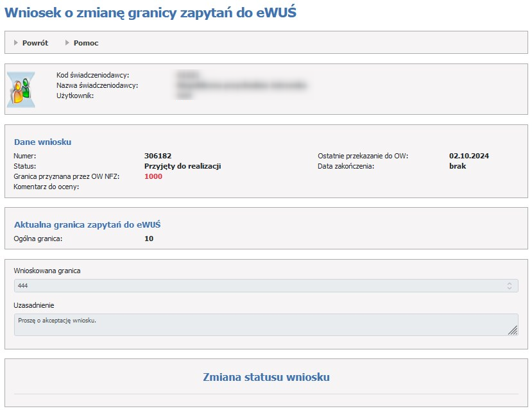The height and width of the screenshot is (411, 532).
Task: Click the page title Wniosek o zmianę granicy
Action: click(150, 12)
